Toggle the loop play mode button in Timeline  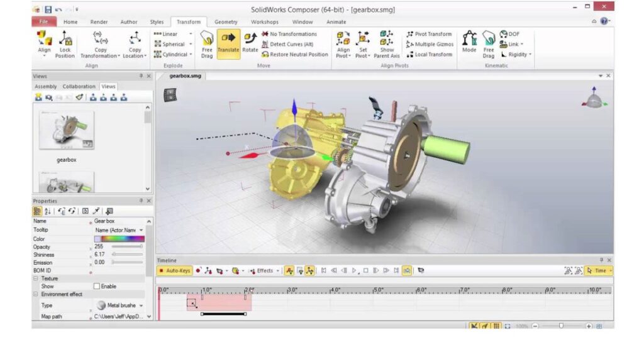click(x=407, y=270)
